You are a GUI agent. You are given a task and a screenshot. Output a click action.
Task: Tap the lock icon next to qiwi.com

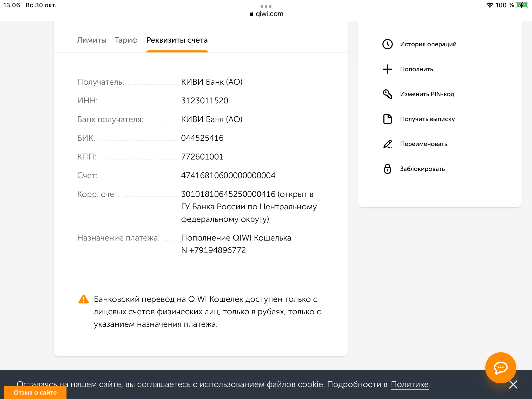251,14
